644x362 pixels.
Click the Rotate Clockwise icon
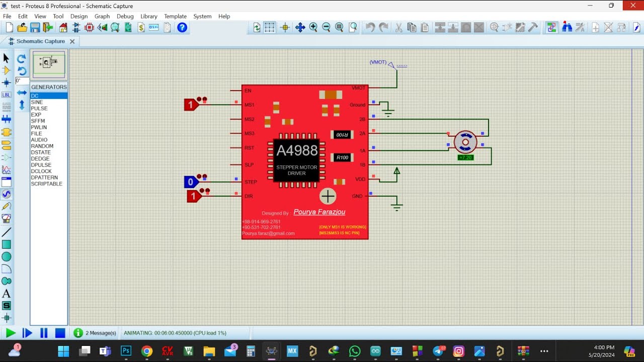pos(22,59)
